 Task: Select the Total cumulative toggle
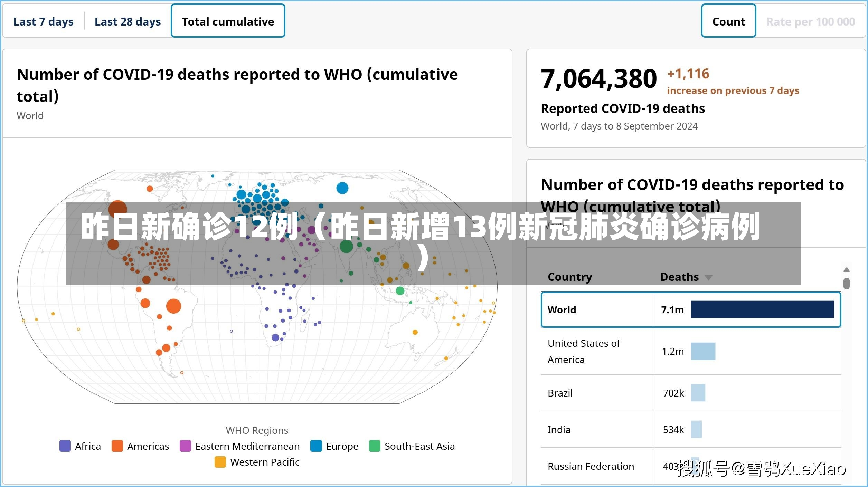[x=229, y=21]
